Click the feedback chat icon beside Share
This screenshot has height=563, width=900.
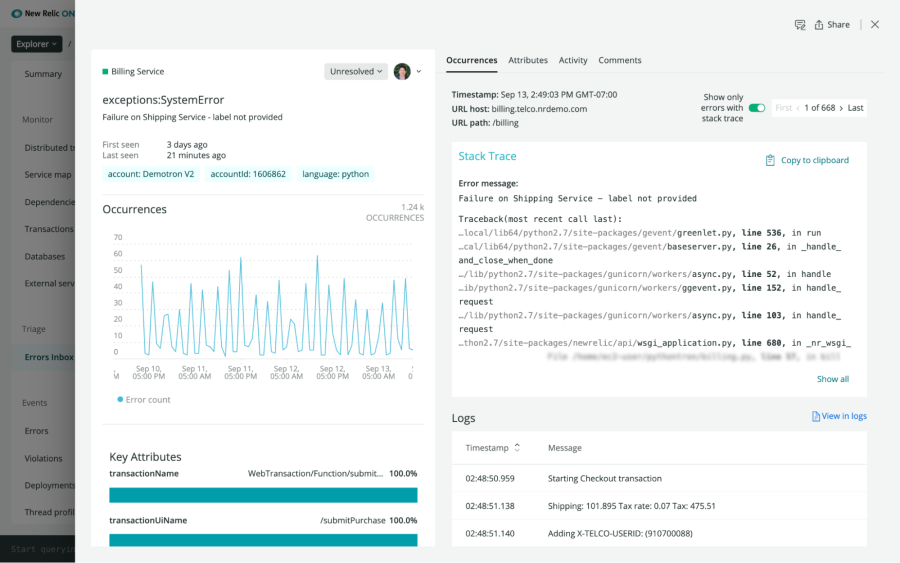[800, 25]
